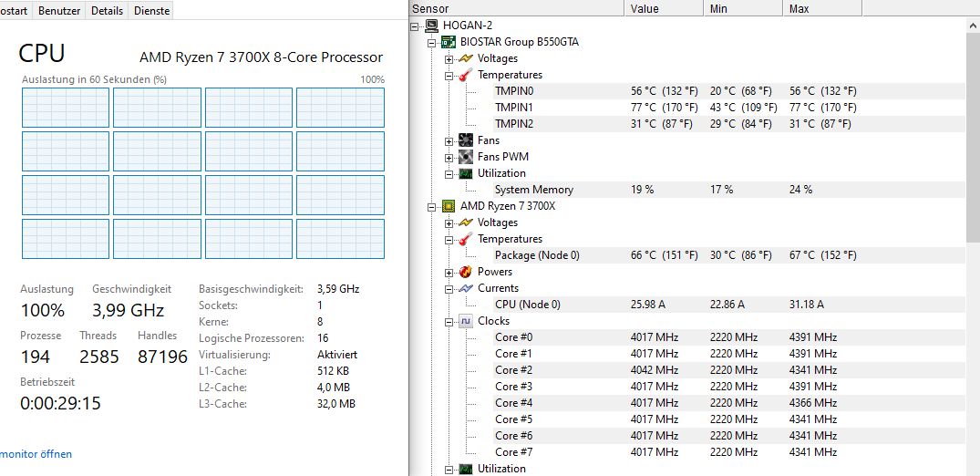Click the HOGAN-2 computer icon
Viewport: 980px width, 476px height.
click(x=431, y=26)
